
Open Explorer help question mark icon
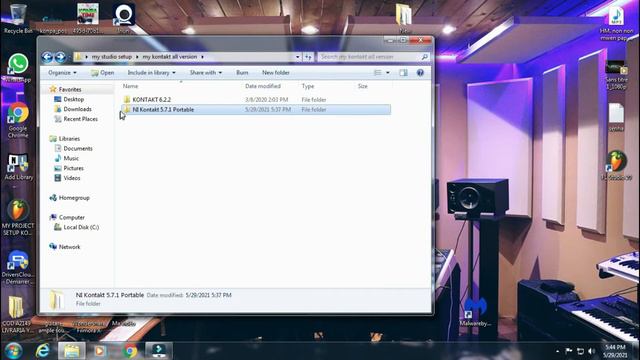coord(420,73)
